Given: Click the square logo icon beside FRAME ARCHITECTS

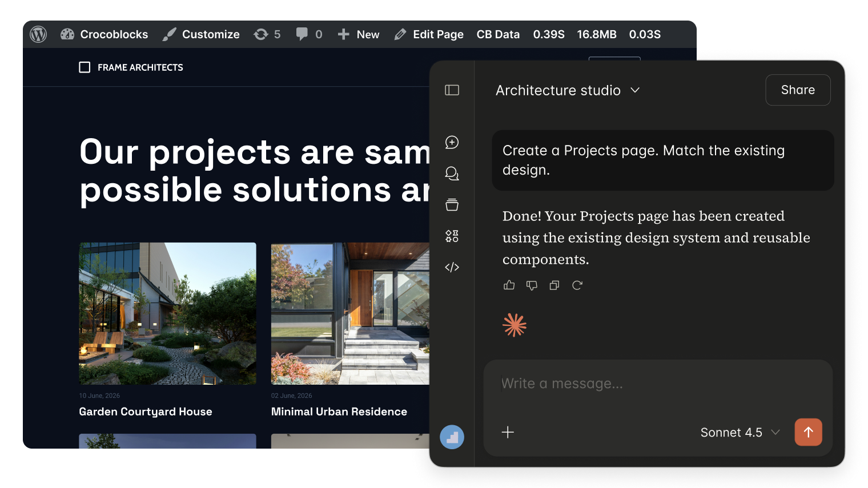Looking at the screenshot, I should click(85, 67).
